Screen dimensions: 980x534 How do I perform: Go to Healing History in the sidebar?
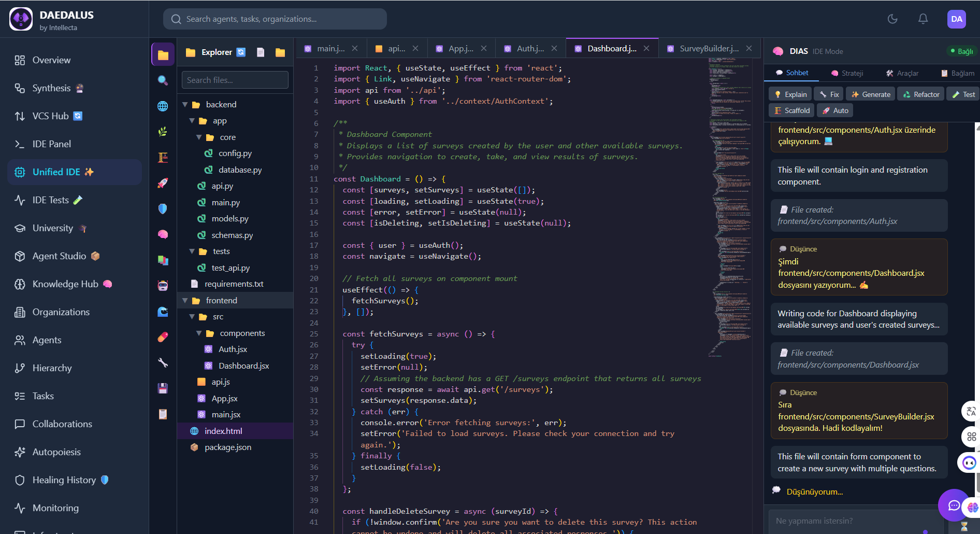tap(75, 480)
